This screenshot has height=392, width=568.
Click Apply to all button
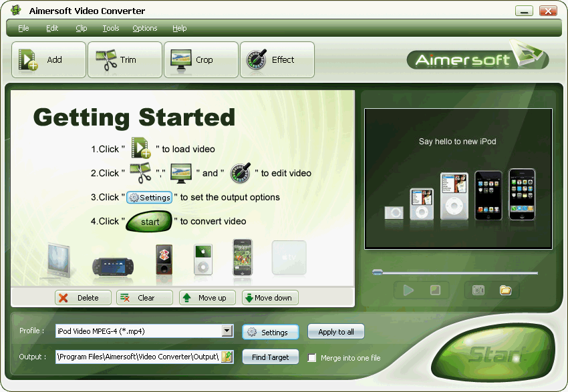coord(336,331)
